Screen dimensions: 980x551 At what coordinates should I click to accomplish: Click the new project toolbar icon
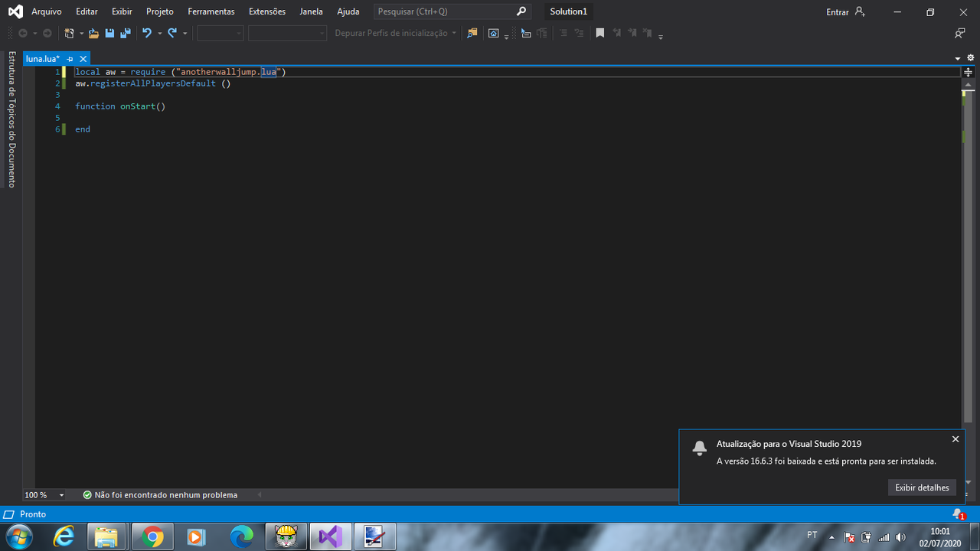70,33
